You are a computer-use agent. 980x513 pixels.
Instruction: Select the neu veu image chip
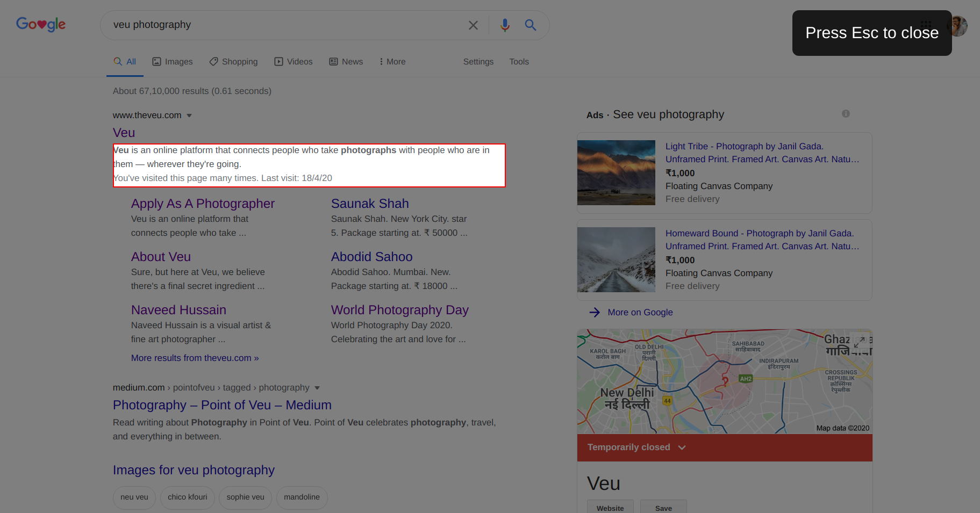(134, 497)
